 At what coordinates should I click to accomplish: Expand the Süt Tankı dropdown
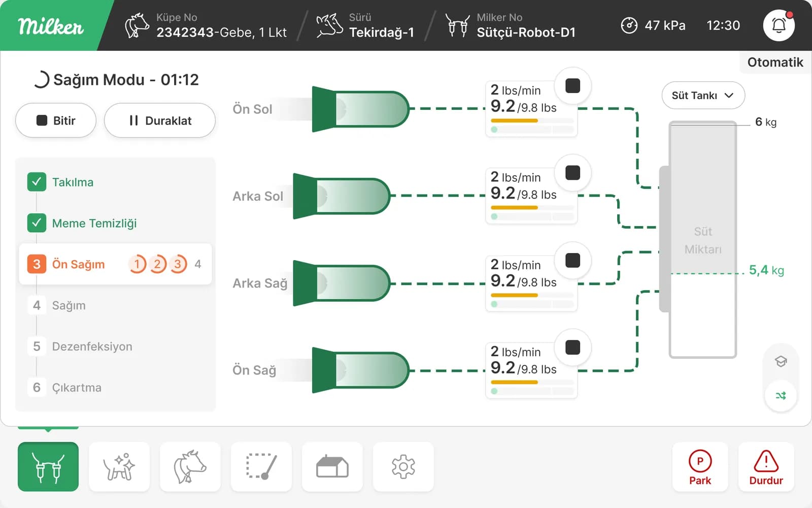point(703,96)
